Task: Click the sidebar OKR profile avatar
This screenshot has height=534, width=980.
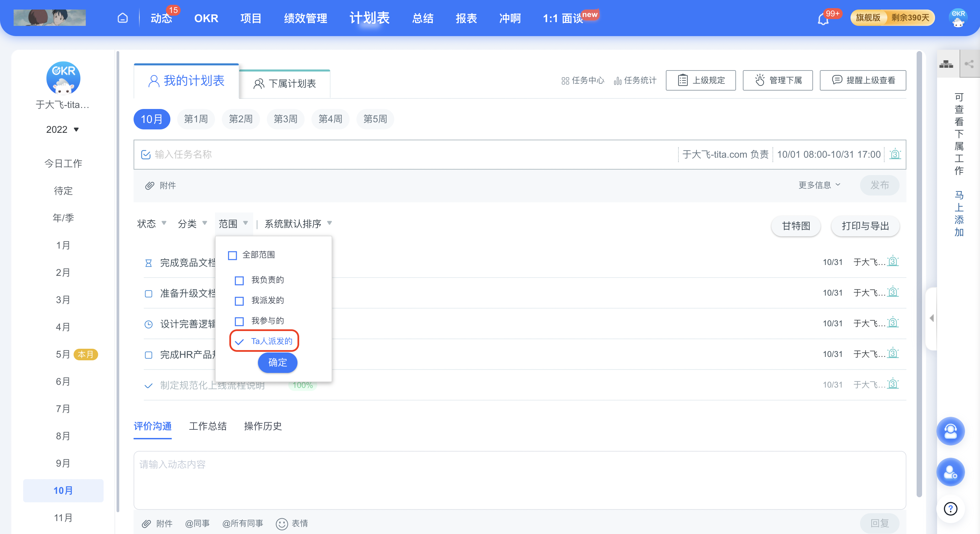Action: pos(63,78)
